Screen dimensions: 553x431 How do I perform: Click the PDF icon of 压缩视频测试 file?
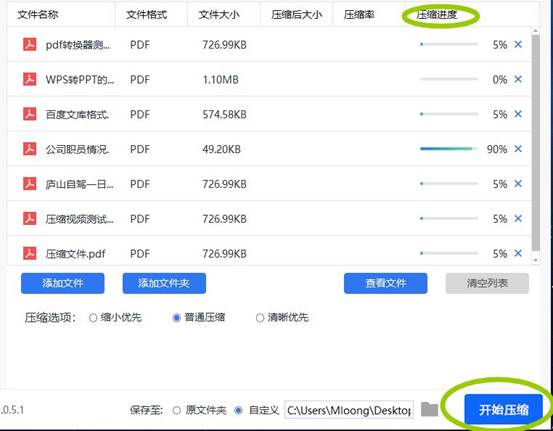click(30, 219)
